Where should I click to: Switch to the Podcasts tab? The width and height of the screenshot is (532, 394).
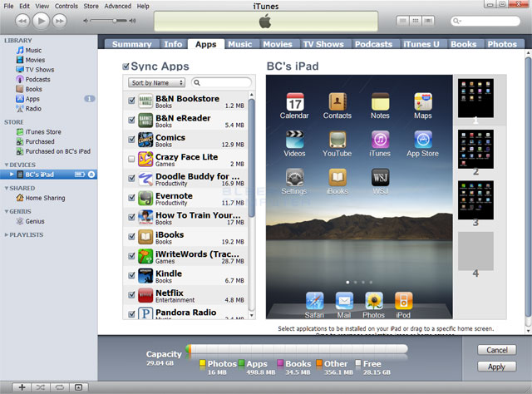pyautogui.click(x=373, y=44)
